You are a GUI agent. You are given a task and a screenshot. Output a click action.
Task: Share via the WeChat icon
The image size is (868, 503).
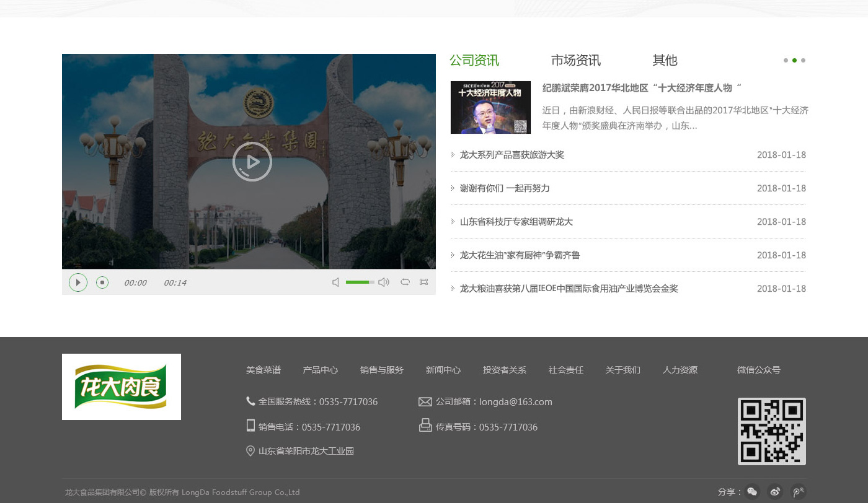752,492
